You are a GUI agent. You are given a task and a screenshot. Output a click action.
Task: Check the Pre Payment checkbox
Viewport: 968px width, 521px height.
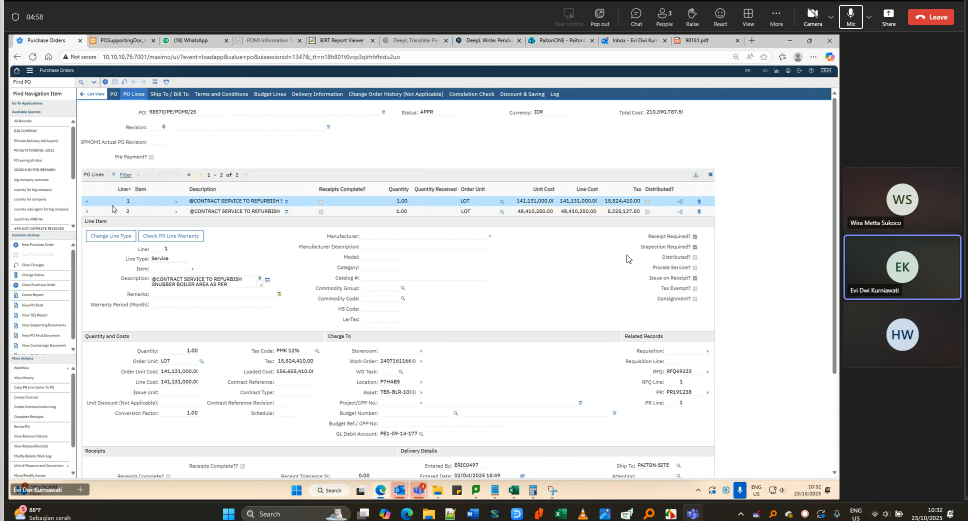(151, 157)
